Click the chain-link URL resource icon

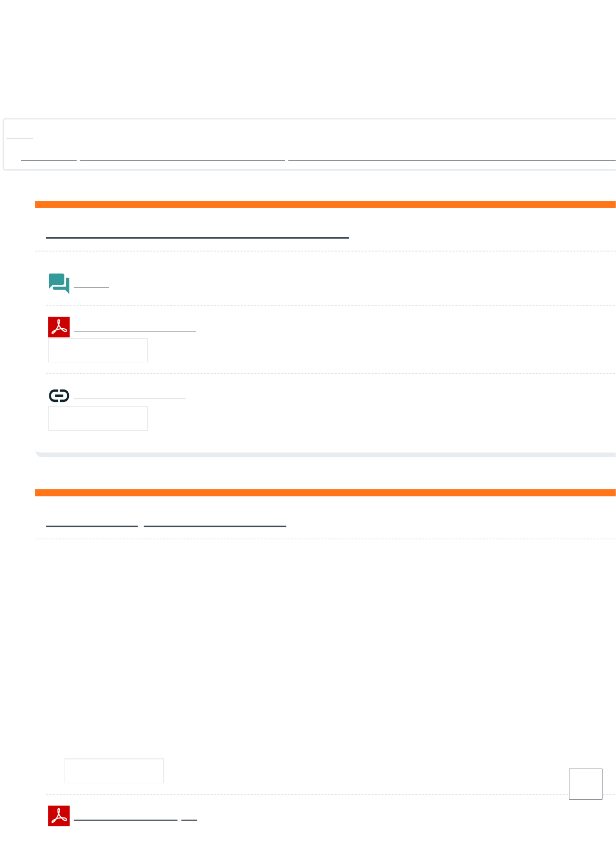coord(59,396)
